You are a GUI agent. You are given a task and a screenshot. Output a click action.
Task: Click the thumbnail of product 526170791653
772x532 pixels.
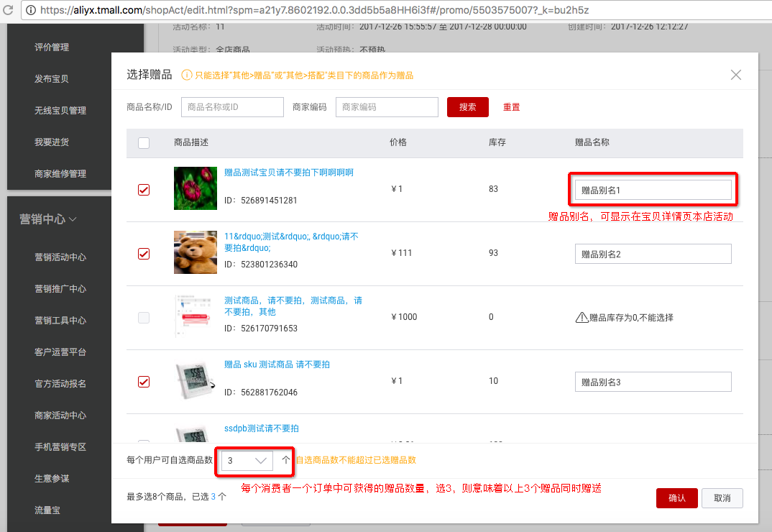196,316
